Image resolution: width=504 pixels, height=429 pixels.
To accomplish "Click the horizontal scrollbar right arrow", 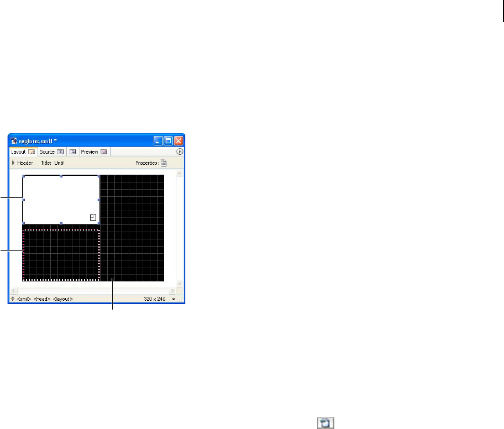I will point(172,291).
